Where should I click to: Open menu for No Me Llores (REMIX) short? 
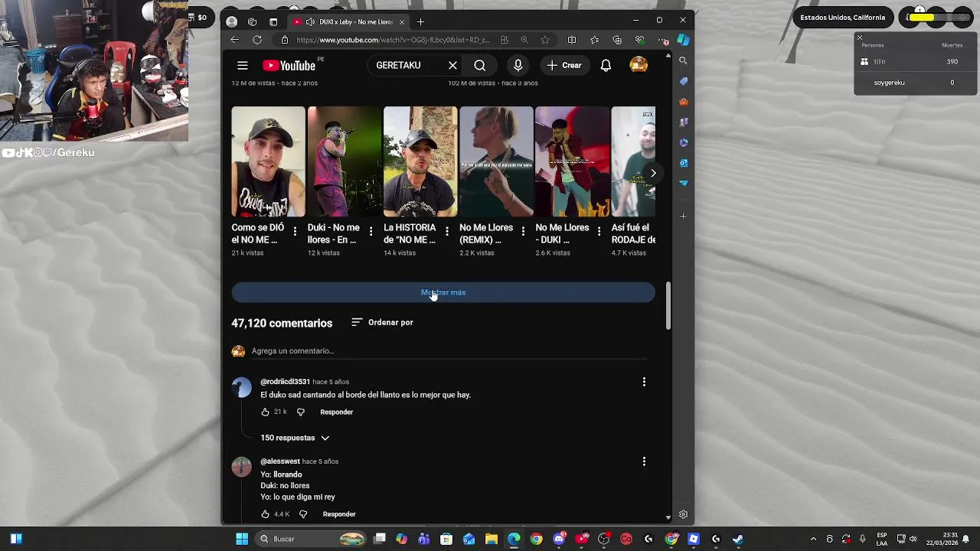click(523, 230)
